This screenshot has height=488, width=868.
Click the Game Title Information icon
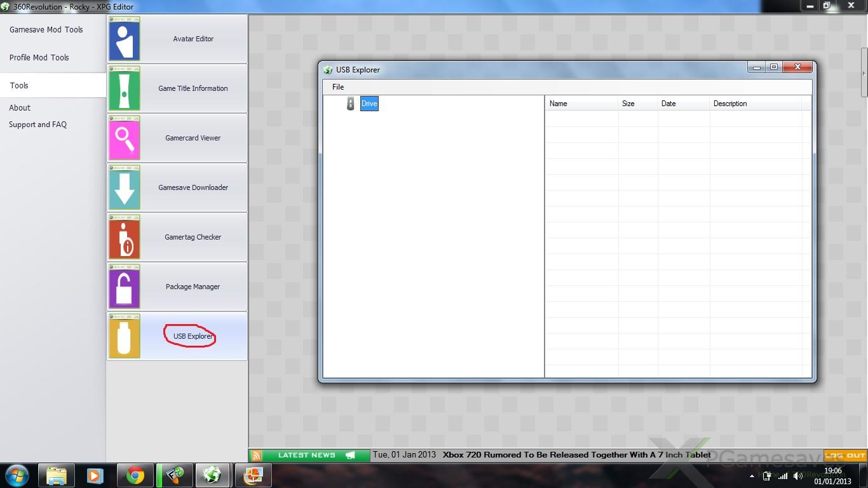click(125, 88)
